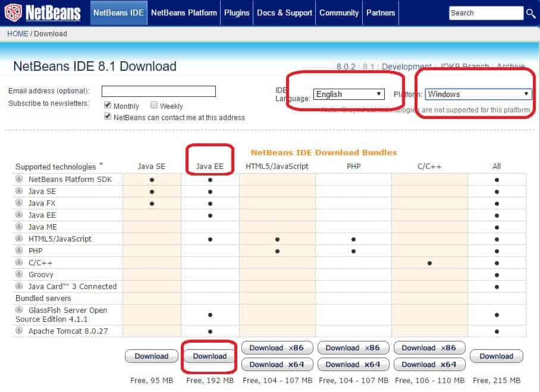Open the Docs & Support nav tab
This screenshot has height=392, width=540.
pos(284,12)
